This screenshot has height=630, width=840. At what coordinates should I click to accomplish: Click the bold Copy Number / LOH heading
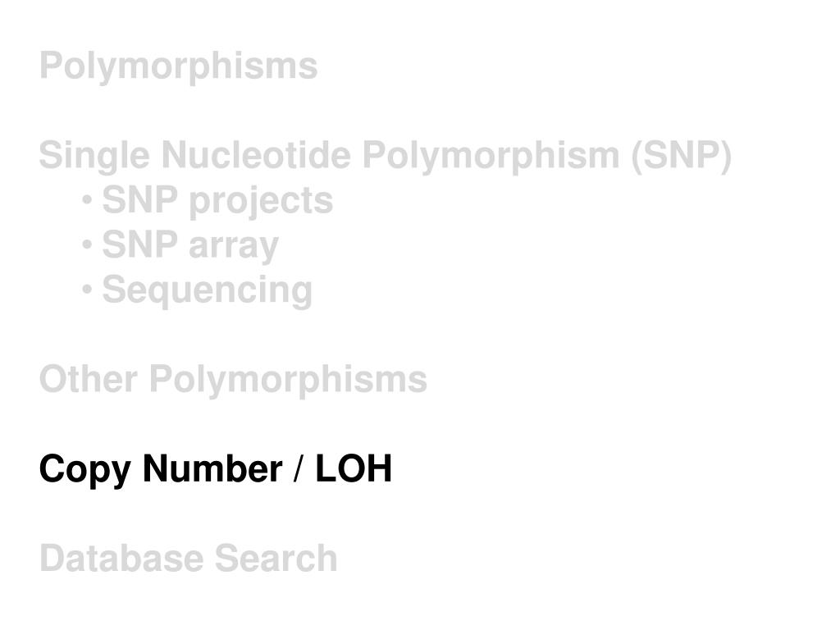click(x=216, y=470)
